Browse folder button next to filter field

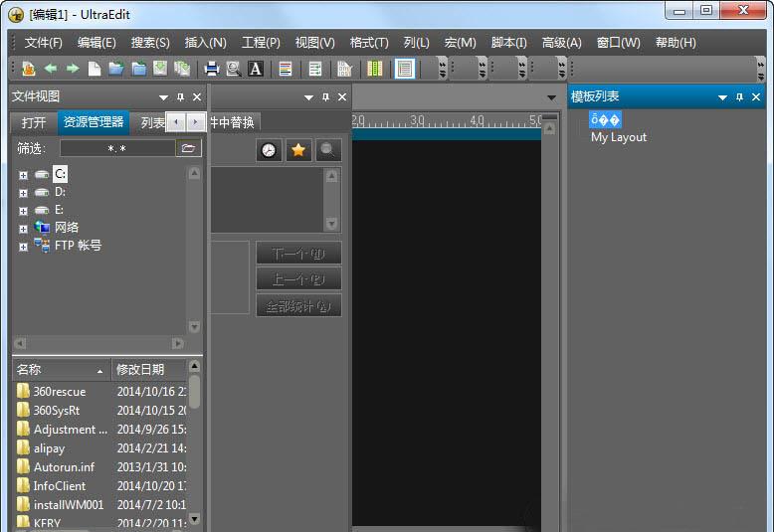pos(188,148)
